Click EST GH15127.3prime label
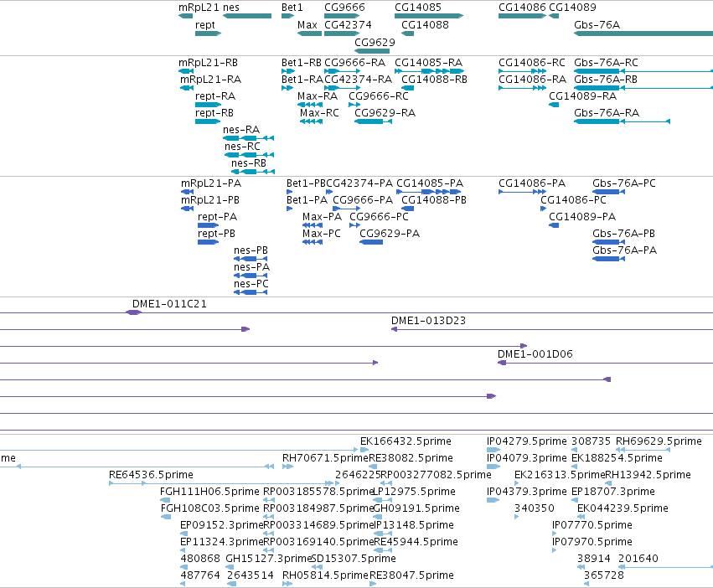The image size is (713, 588). point(268,559)
